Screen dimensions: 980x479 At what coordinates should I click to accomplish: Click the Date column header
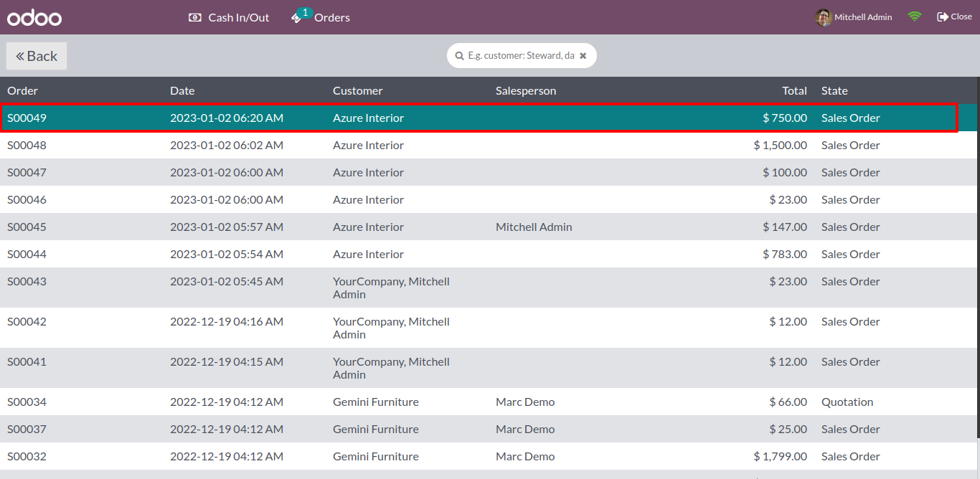coord(182,91)
